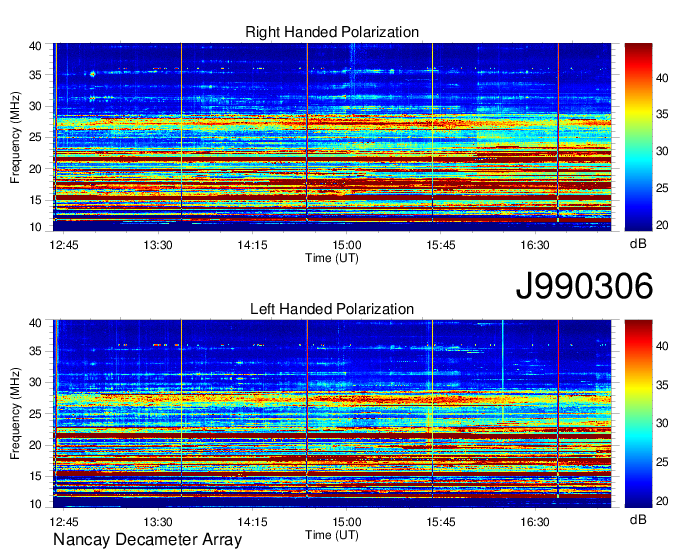Screen dimensions: 680x552
Task: Click dB unit label under left-handed colorbar
Action: pos(638,519)
